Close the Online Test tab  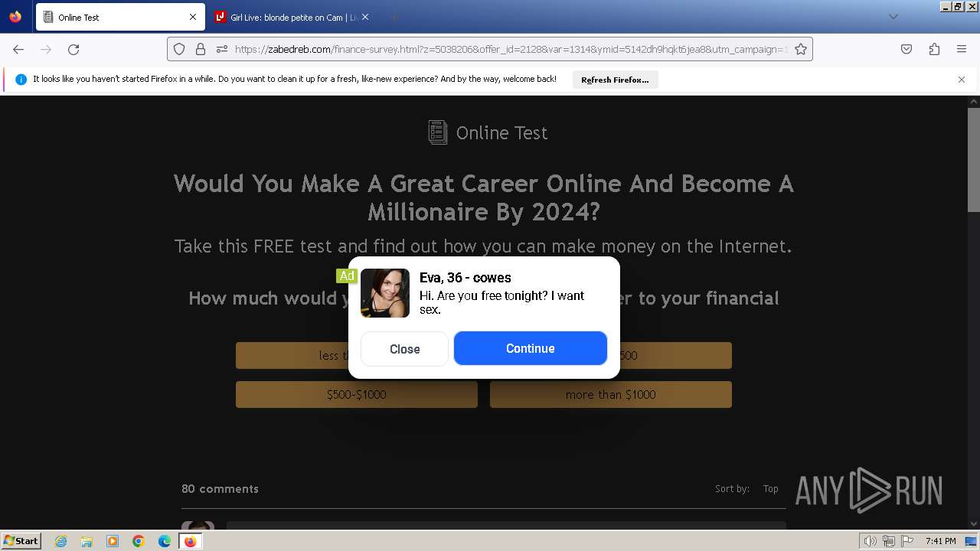point(193,17)
